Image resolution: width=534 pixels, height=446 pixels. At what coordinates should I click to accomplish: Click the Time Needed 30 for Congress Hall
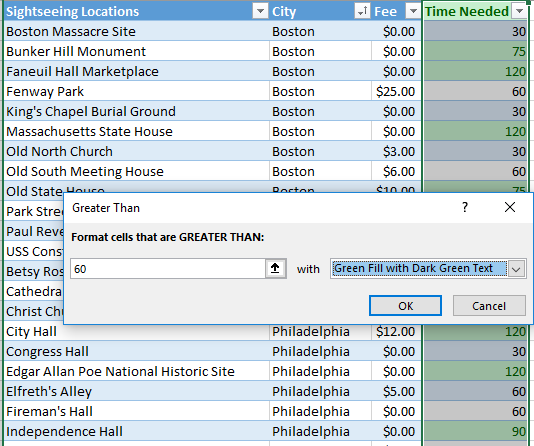coord(475,351)
